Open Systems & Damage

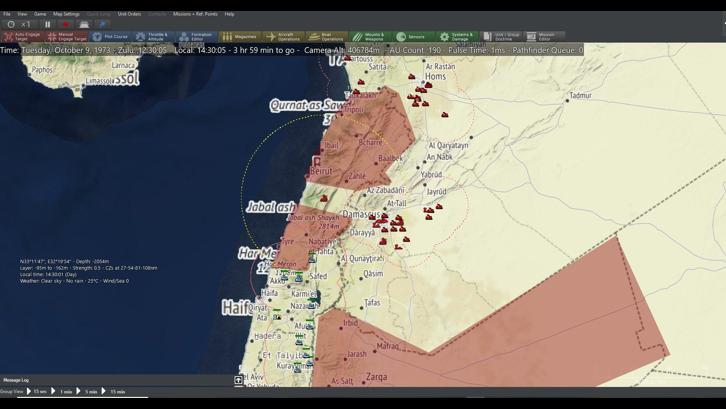pos(457,37)
